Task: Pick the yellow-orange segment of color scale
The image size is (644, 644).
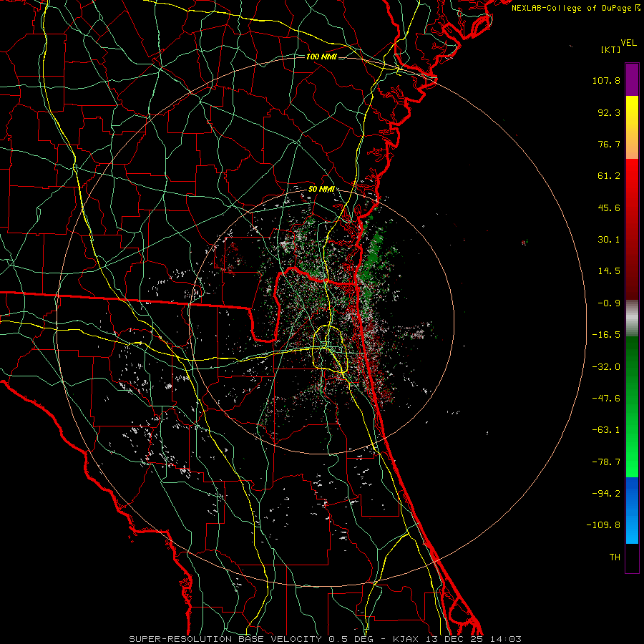Action: tap(632, 127)
